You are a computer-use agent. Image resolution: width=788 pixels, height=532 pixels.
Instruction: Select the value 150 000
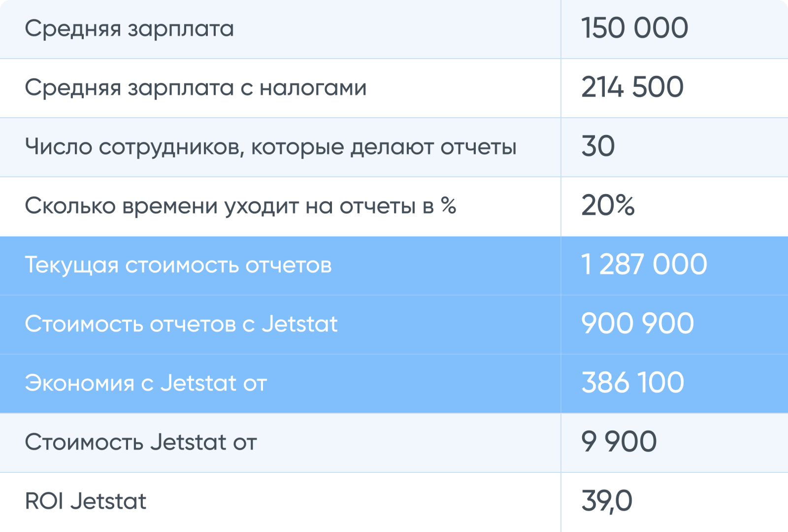tap(634, 28)
